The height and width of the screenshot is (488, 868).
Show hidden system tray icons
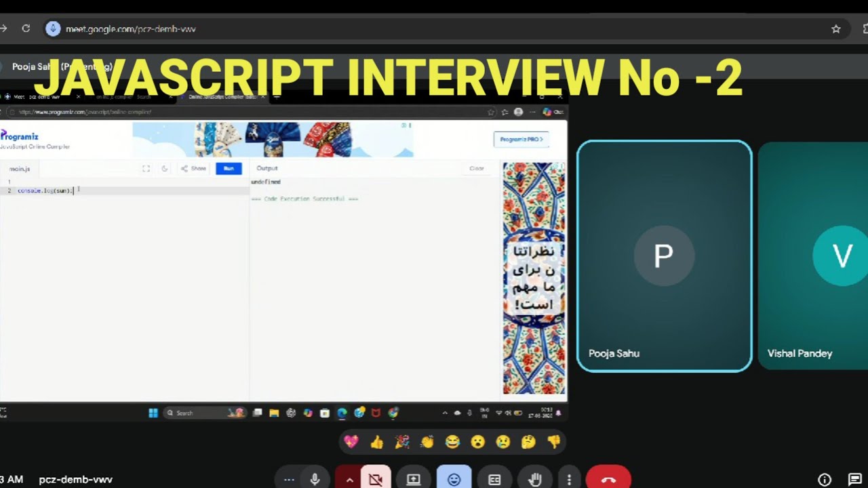[x=445, y=413]
